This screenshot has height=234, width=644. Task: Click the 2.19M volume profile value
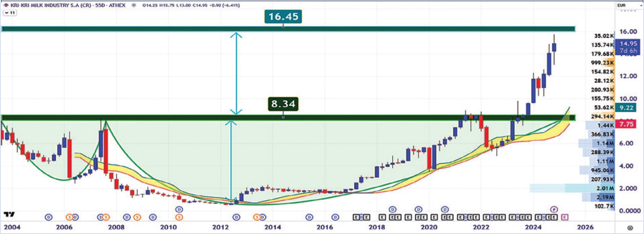point(605,197)
